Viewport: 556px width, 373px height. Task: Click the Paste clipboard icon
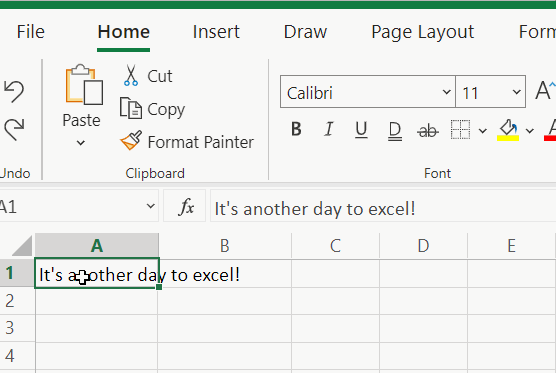point(84,84)
